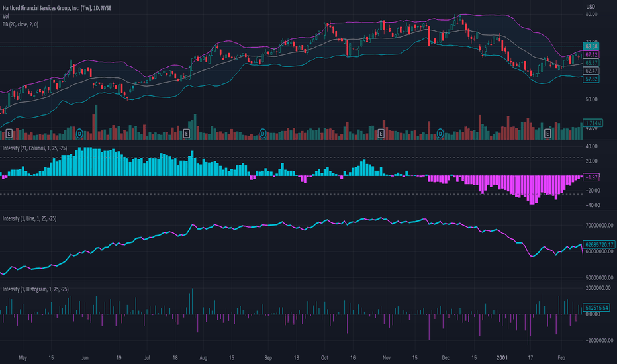This screenshot has width=617, height=364.
Task: Click the 68.68 last price label
Action: point(591,46)
